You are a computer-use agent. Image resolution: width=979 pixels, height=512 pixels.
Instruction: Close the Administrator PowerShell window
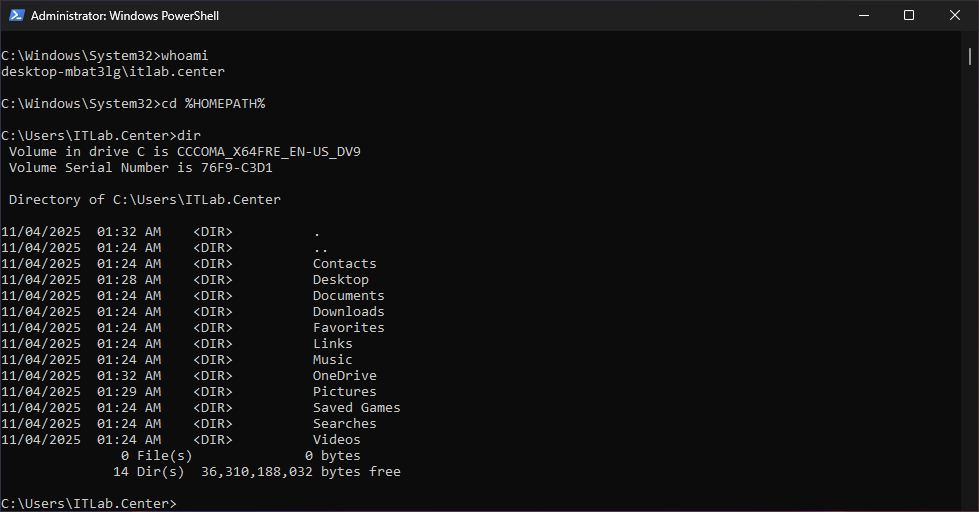point(955,16)
